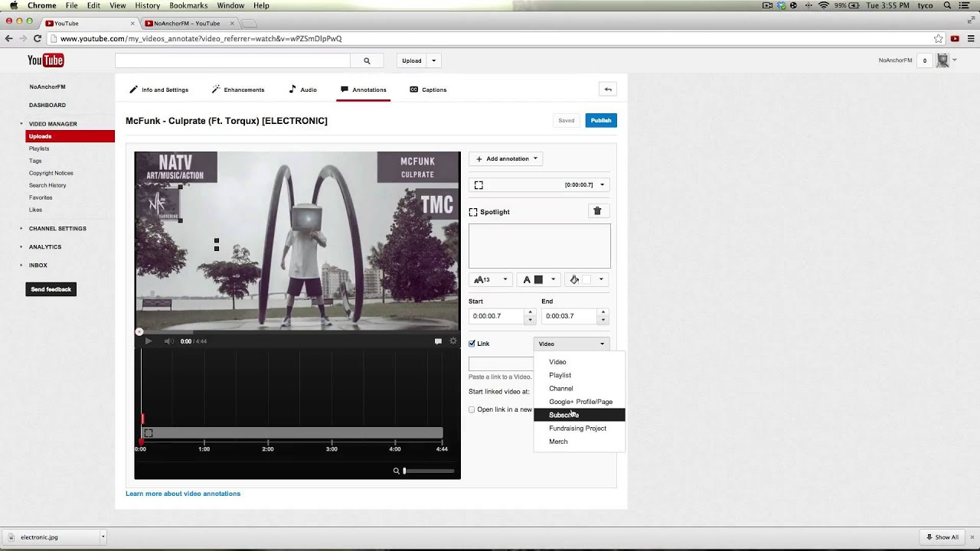980x551 pixels.
Task: Click the Upload button
Action: pos(412,60)
